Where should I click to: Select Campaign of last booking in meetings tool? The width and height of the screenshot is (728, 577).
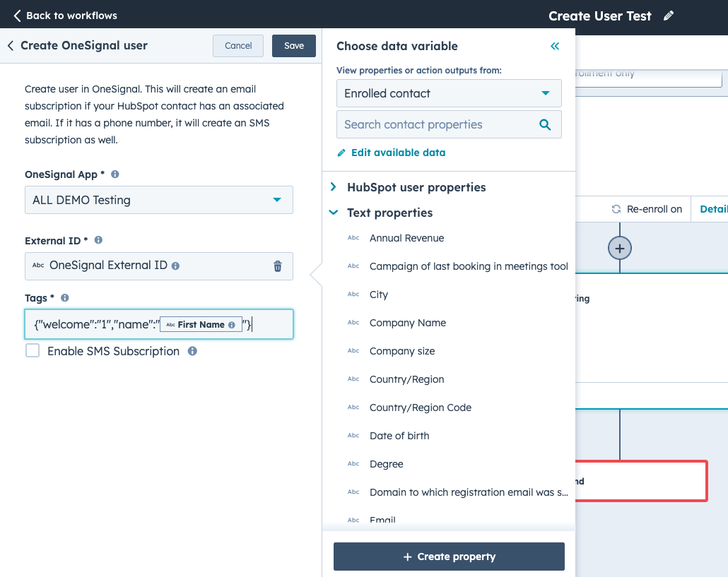[x=469, y=266]
